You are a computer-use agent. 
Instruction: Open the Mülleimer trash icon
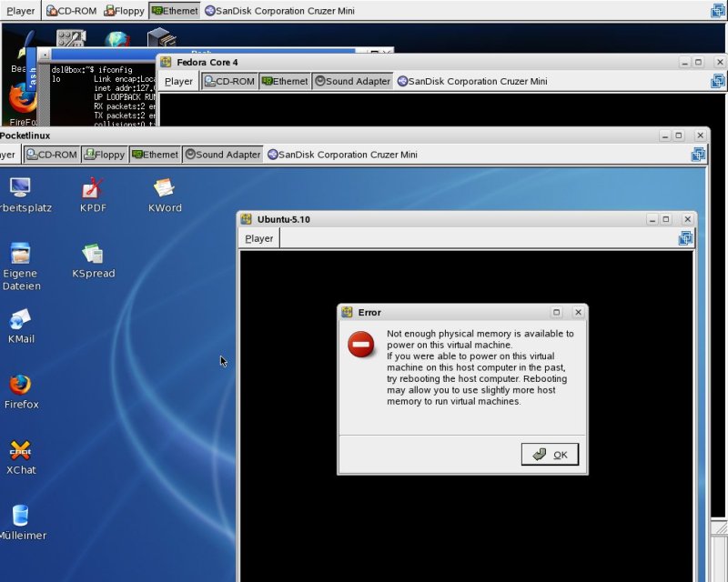point(20,517)
